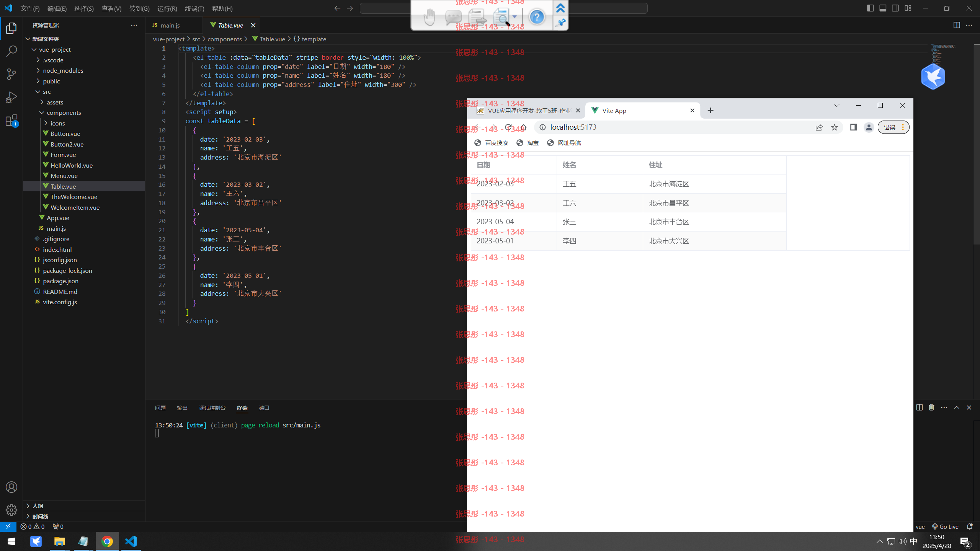980x551 pixels.
Task: Open editor more actions ellipsis
Action: [969, 25]
